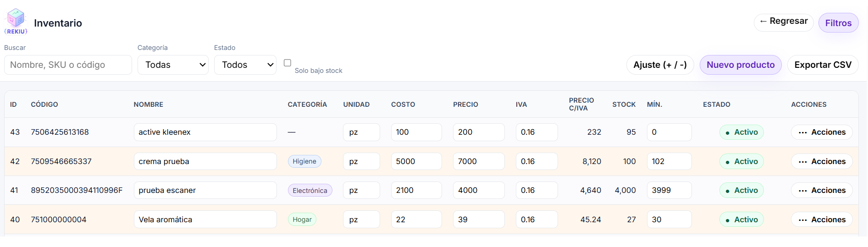Click Activo status badge for active kleenex

741,132
